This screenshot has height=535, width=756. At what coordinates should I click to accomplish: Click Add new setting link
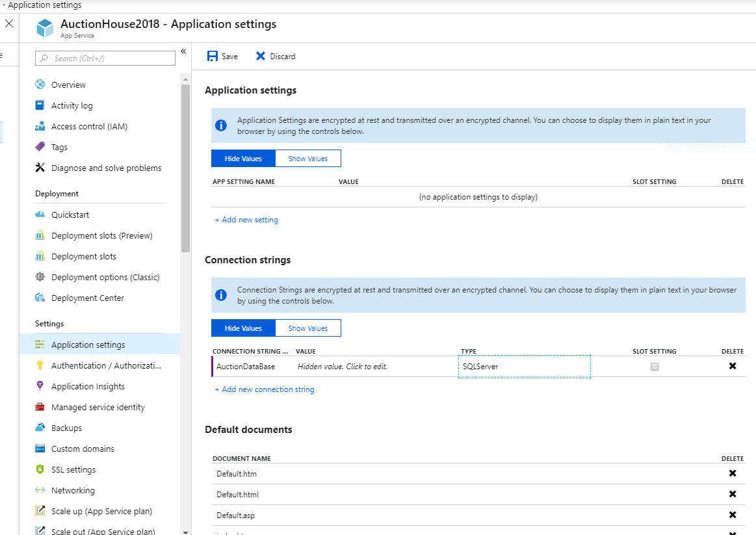point(246,220)
